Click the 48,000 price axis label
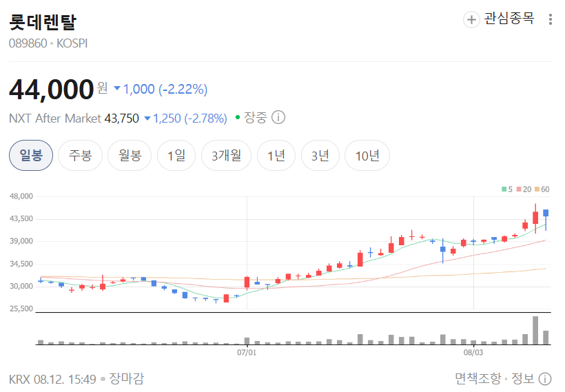This screenshot has height=392, width=565. point(21,196)
